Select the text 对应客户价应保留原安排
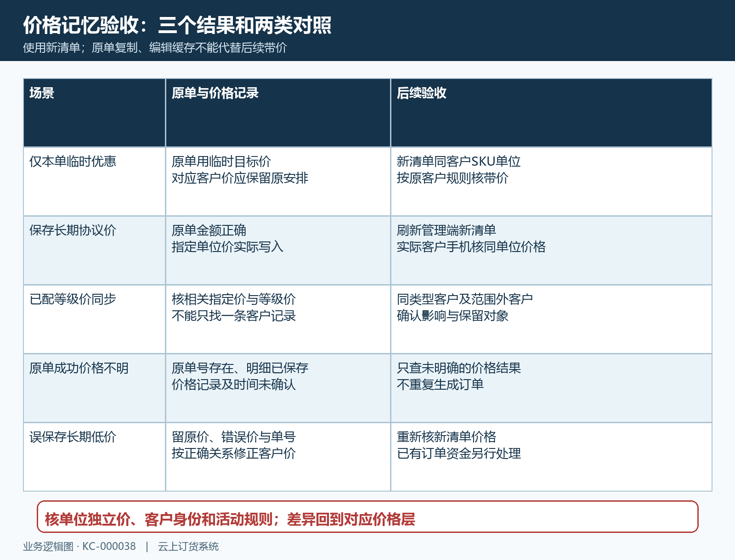Image resolution: width=735 pixels, height=560 pixels. coord(240,178)
